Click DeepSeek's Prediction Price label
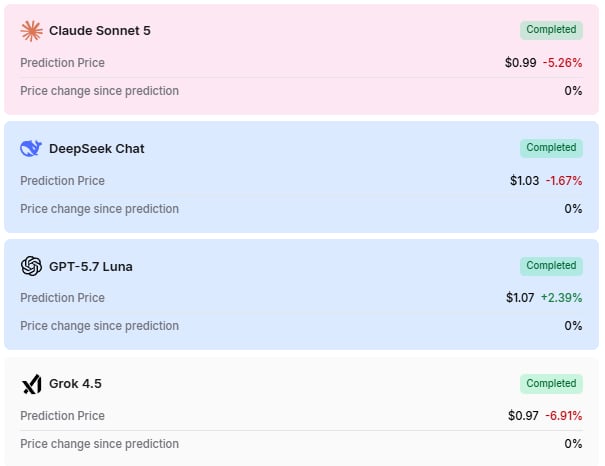Viewport: 605px width, 466px height. coord(63,181)
